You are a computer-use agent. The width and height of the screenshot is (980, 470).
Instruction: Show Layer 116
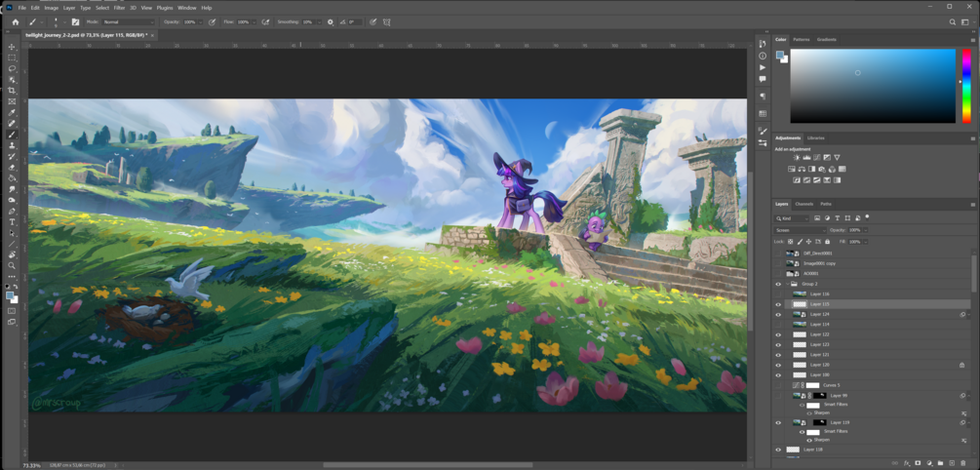[x=778, y=294]
